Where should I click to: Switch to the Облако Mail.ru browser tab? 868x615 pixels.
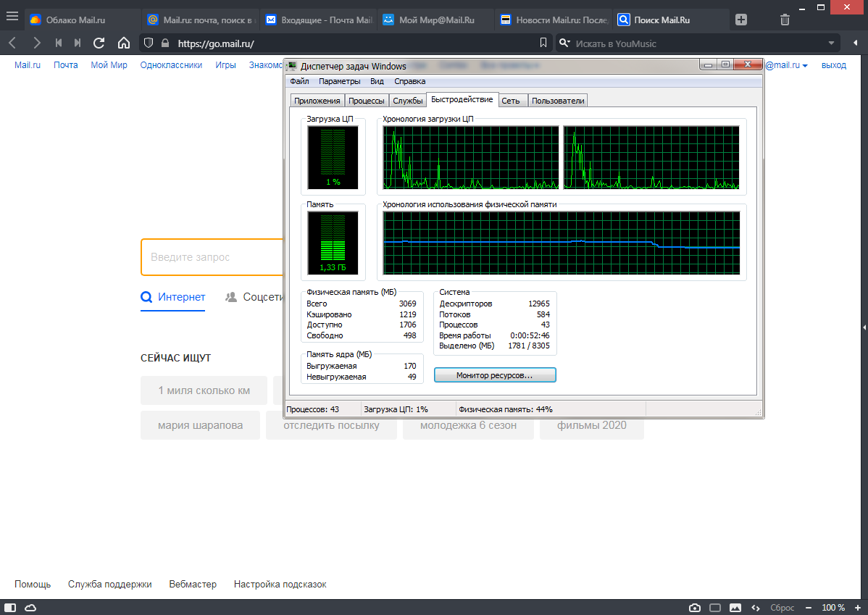coord(83,20)
